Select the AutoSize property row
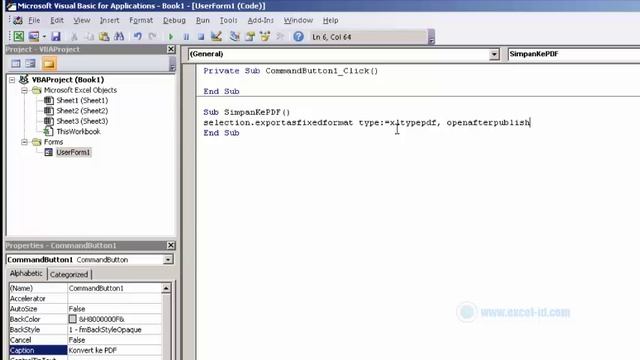Screen dimensions: 640x360 click(85, 309)
